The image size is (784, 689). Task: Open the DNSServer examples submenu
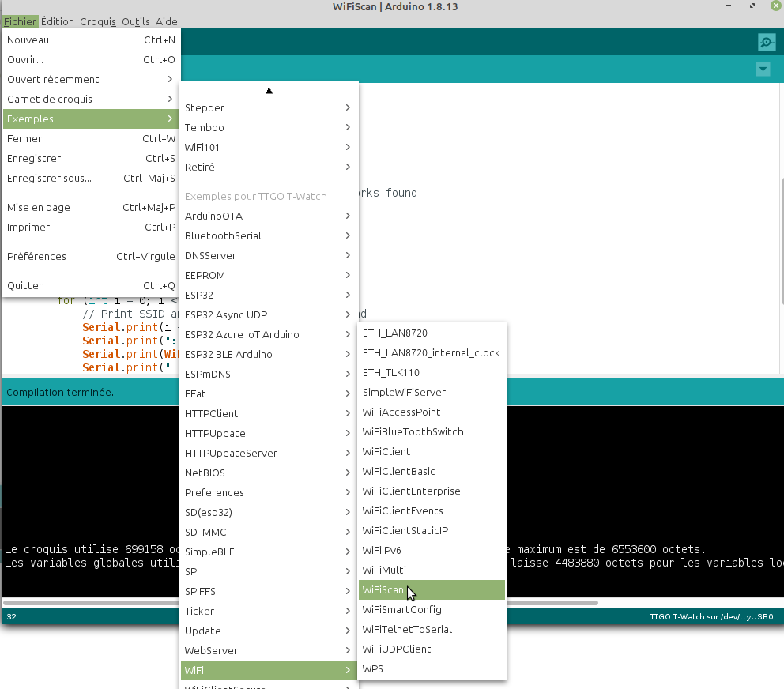pyautogui.click(x=269, y=255)
